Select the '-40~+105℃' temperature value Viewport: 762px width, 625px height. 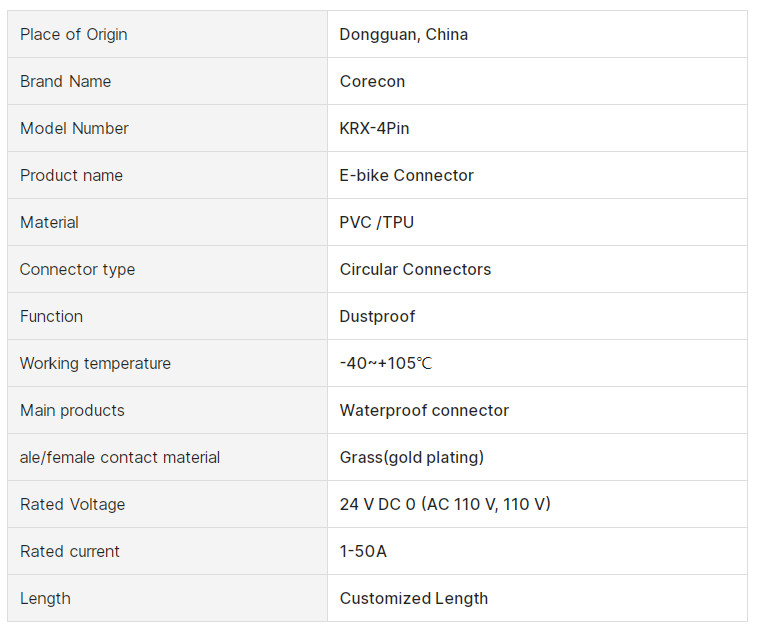pos(385,363)
